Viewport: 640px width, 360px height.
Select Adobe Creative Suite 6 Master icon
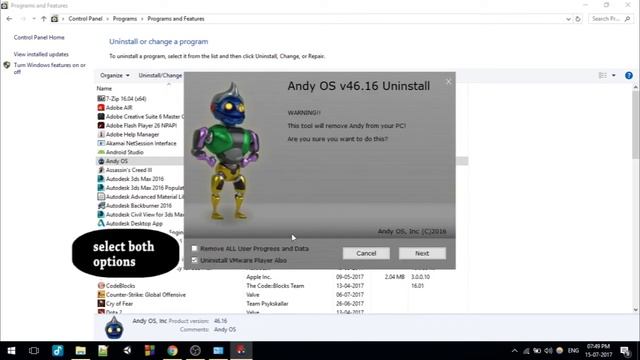point(101,117)
